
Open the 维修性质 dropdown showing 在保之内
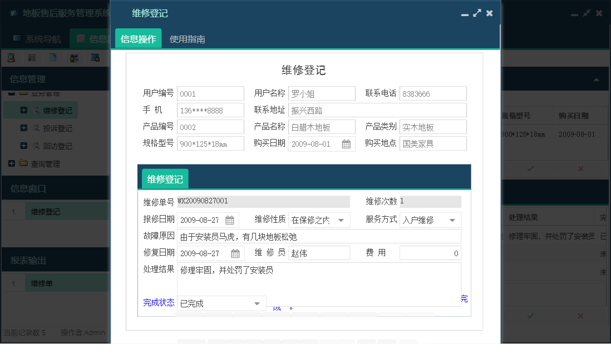coord(342,220)
